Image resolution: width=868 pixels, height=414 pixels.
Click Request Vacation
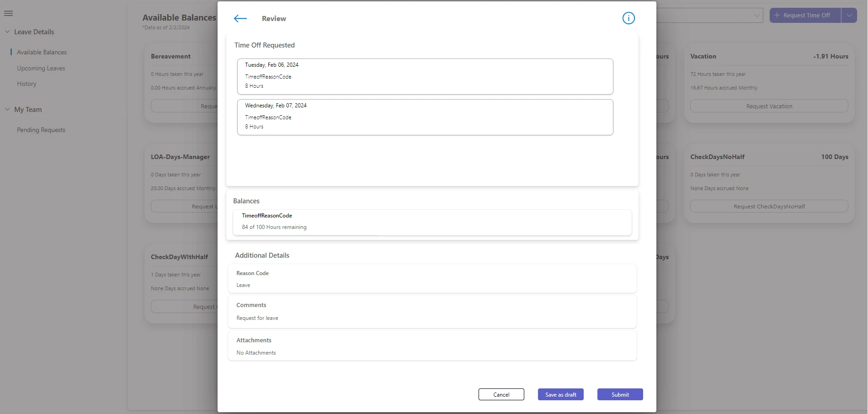click(x=769, y=106)
